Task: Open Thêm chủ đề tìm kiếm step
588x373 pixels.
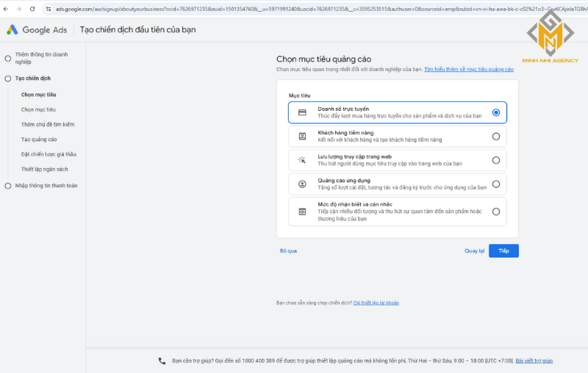Action: coord(48,124)
